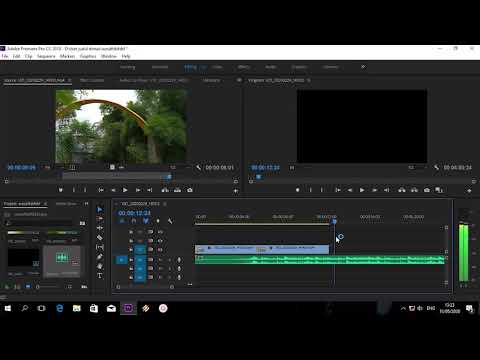Enable voice-over record on track A1
Image resolution: width=480 pixels, height=360 pixels.
179,260
